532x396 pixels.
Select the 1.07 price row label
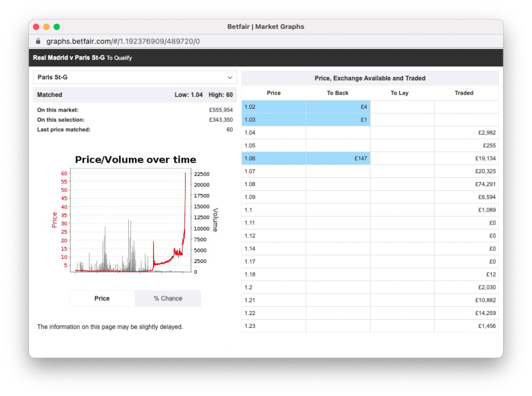[249, 171]
